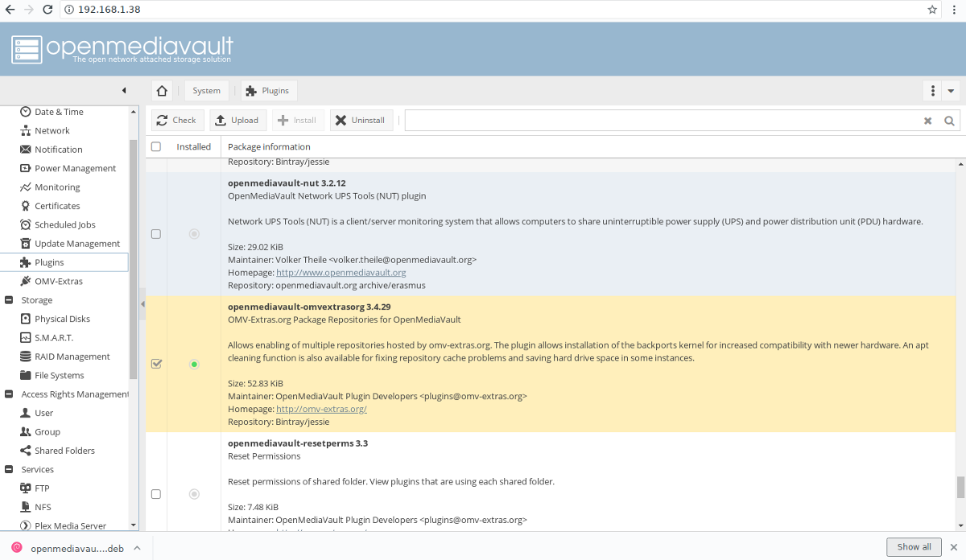Open OMV-Extras plug icon in sidebar
Viewport: 966px width, 560px height.
tap(26, 281)
